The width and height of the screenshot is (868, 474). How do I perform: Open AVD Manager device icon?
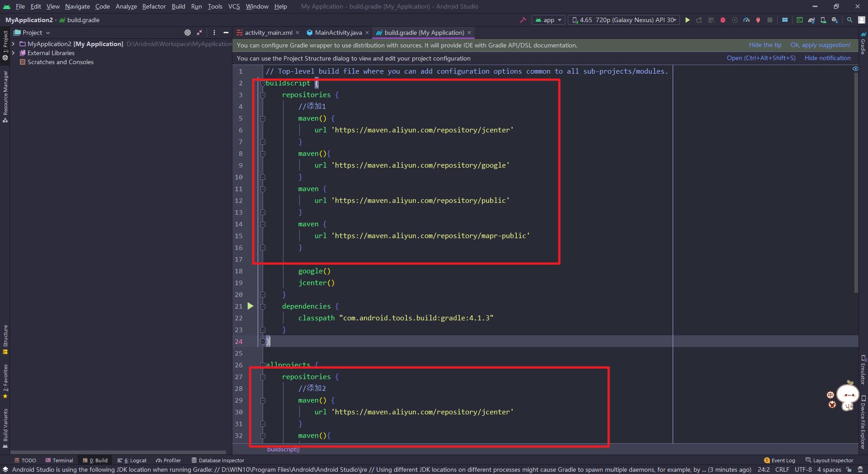pyautogui.click(x=823, y=20)
